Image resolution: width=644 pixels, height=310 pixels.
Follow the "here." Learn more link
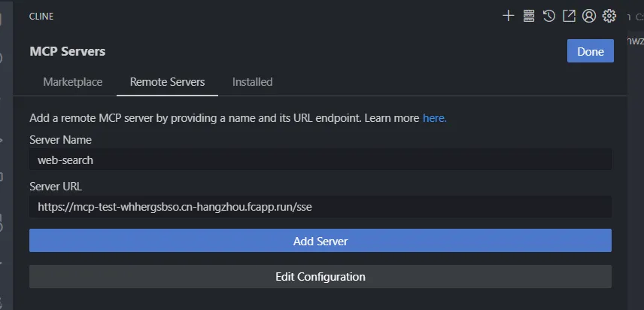[435, 118]
